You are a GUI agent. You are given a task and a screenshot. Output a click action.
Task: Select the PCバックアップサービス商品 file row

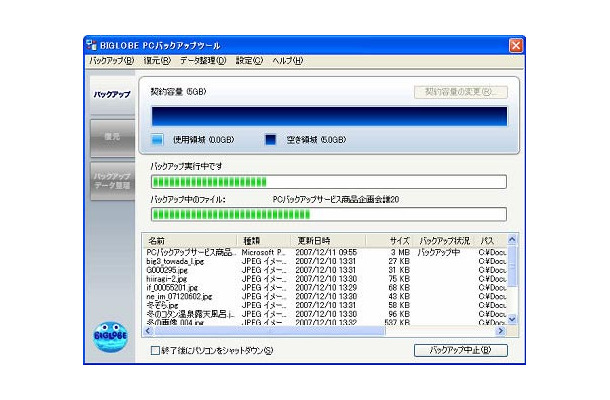[325, 253]
